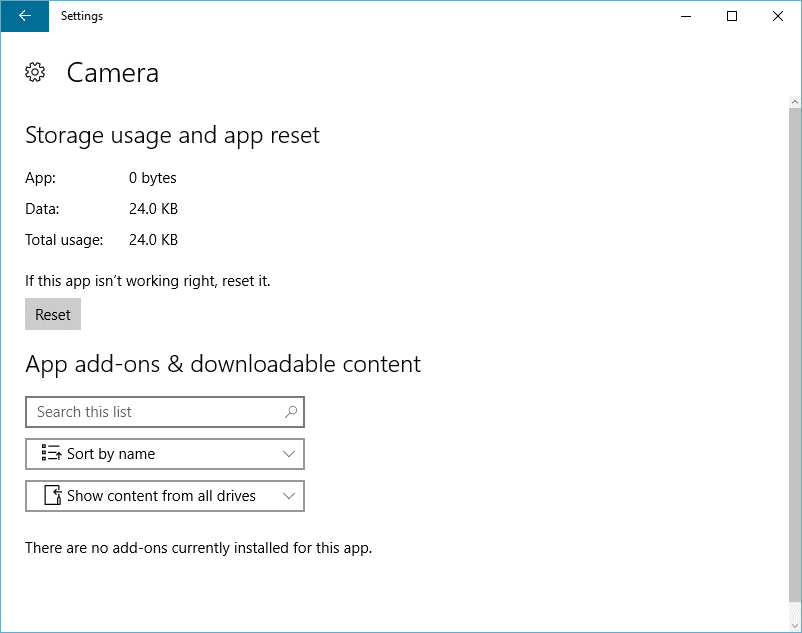Select the Storage usage and app reset heading
Viewport: 802px width, 633px height.
[171, 135]
